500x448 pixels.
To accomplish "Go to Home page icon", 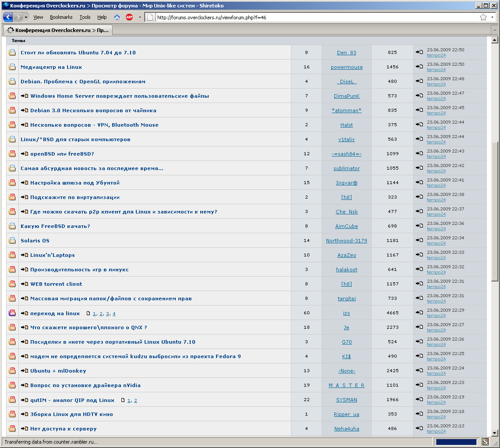I will pos(117,17).
